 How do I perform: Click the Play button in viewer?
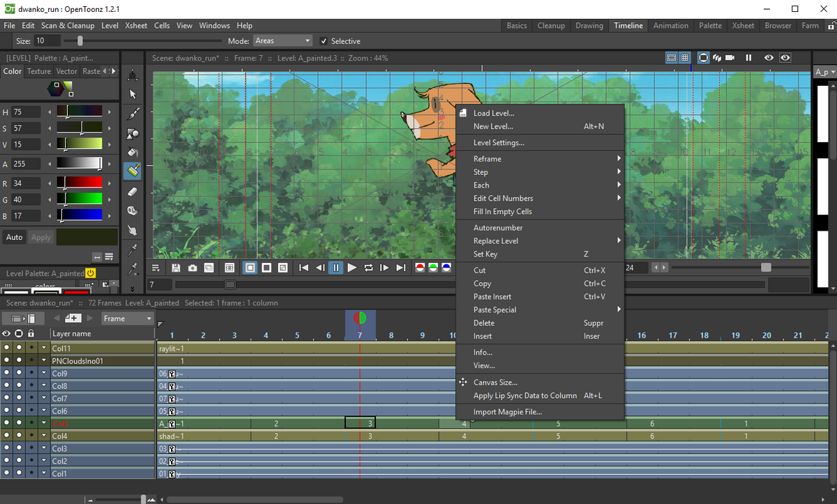click(352, 268)
